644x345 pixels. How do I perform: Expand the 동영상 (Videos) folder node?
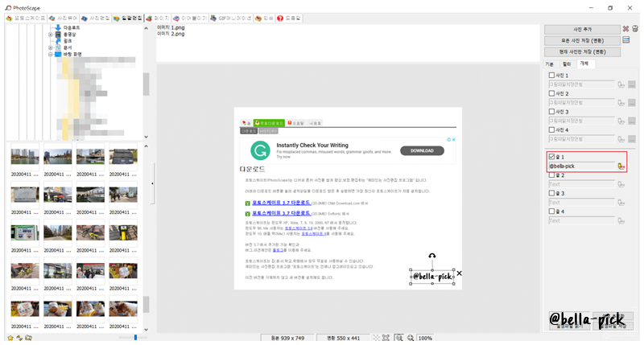pyautogui.click(x=51, y=35)
